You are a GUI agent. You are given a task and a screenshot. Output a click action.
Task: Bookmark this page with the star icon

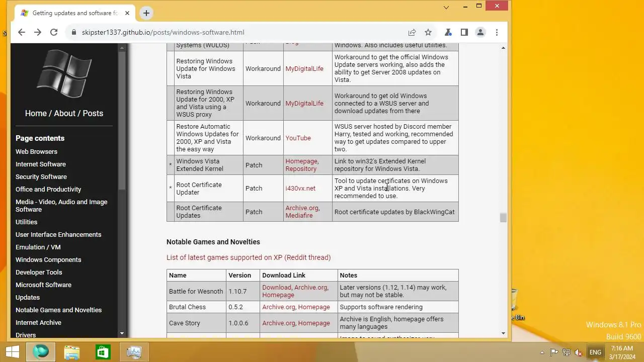[x=428, y=32]
